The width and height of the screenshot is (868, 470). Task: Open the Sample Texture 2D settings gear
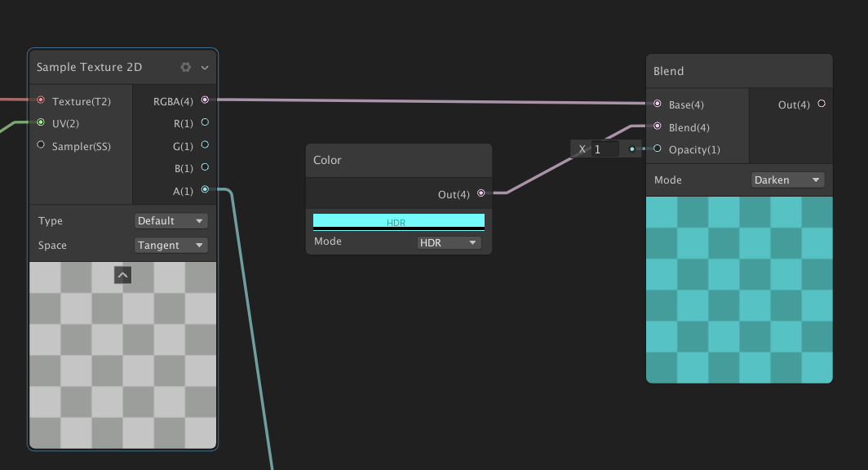(x=185, y=67)
